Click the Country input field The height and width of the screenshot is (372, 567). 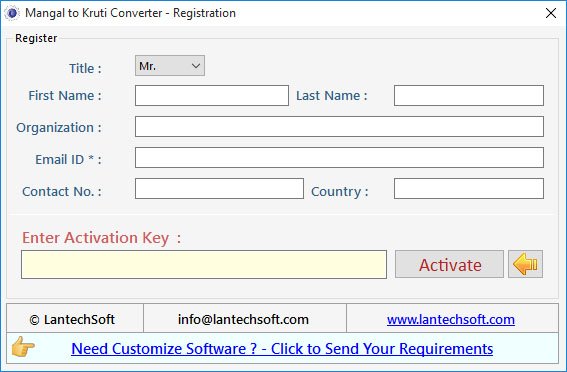click(469, 188)
